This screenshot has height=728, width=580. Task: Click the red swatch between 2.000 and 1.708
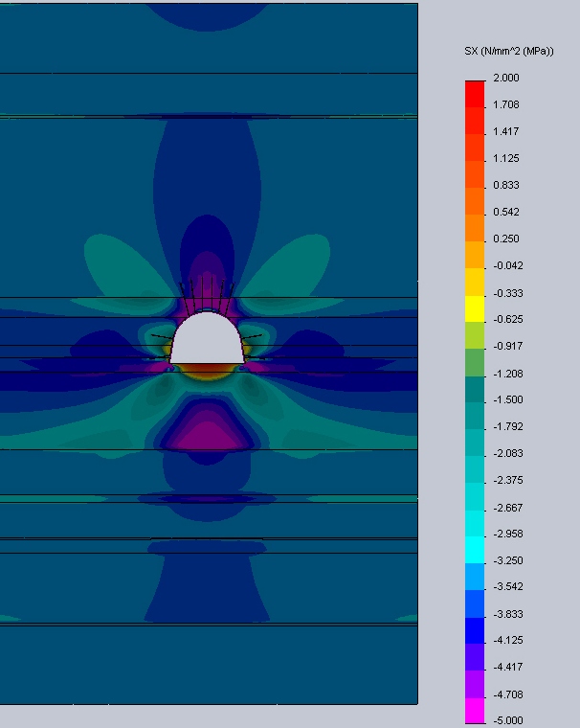click(x=475, y=94)
